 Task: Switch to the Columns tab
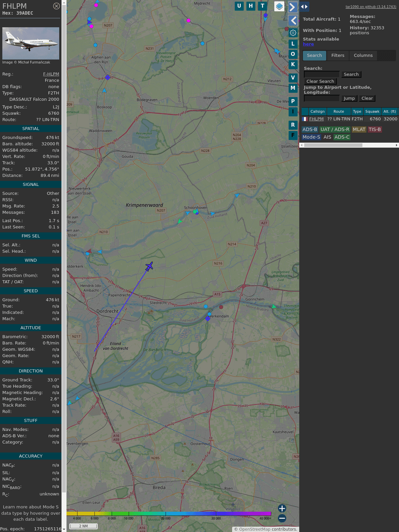363,56
